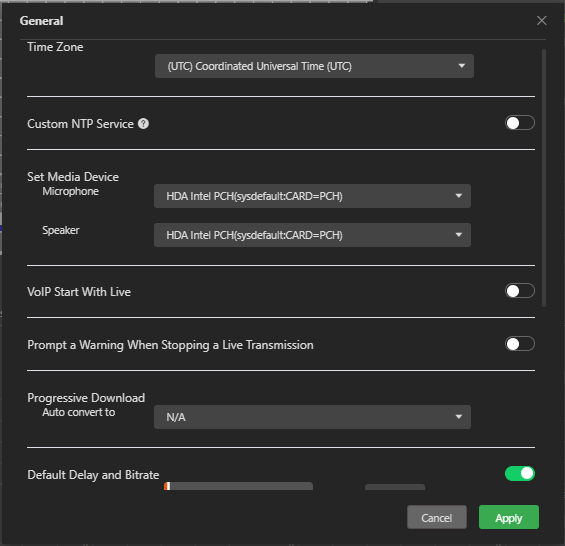Viewport: 565px width, 546px height.
Task: Turn on VoIP Start With Live
Action: [520, 291]
